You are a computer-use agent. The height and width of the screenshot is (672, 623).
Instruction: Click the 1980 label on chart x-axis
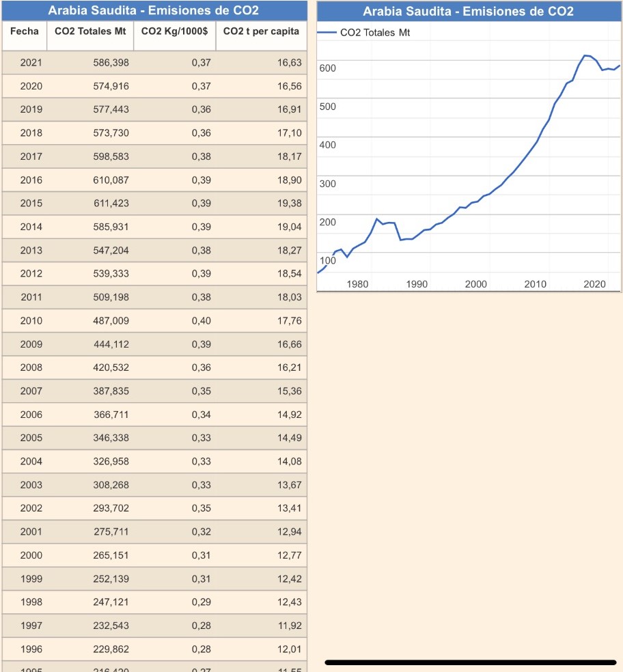point(357,284)
